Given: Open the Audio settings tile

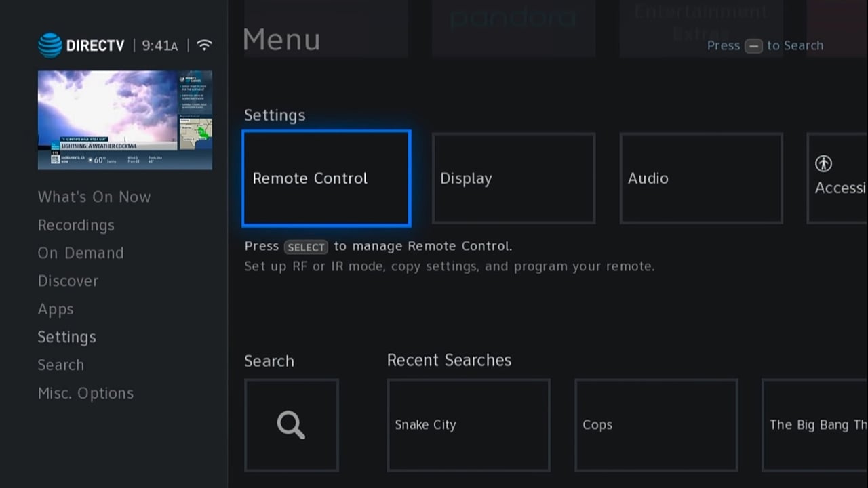Looking at the screenshot, I should (x=701, y=178).
